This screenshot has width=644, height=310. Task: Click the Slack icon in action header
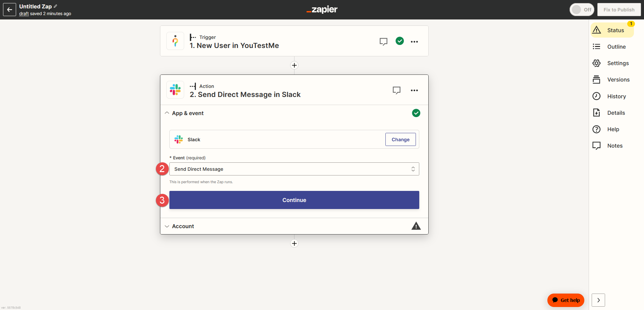[175, 90]
